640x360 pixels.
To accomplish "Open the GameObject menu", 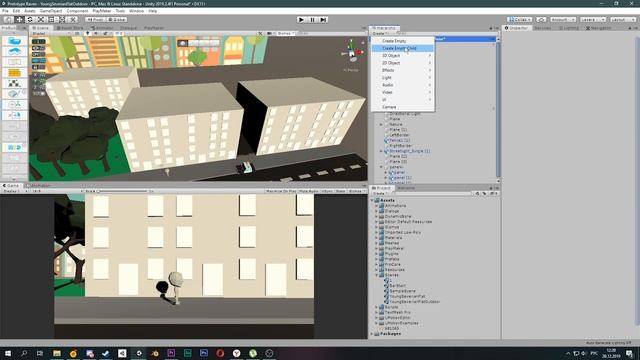I will (51, 11).
